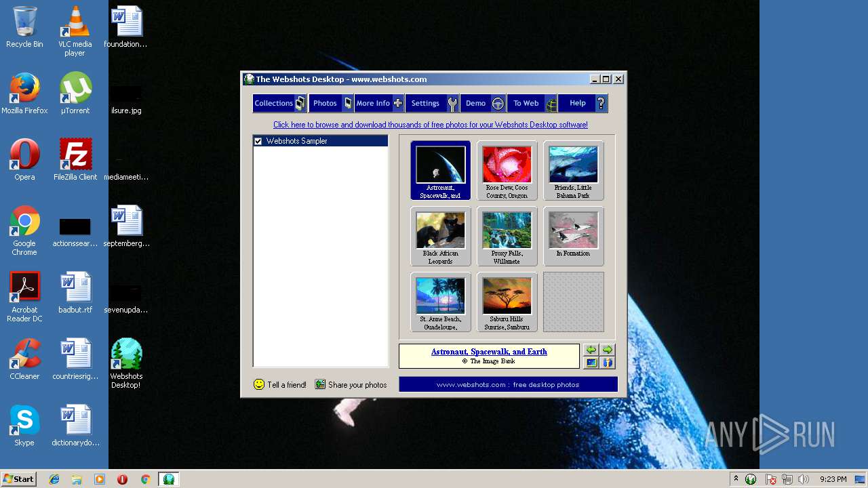This screenshot has height=488, width=868.
Task: Click the set-as-wallpaper picture icon
Action: [x=591, y=363]
